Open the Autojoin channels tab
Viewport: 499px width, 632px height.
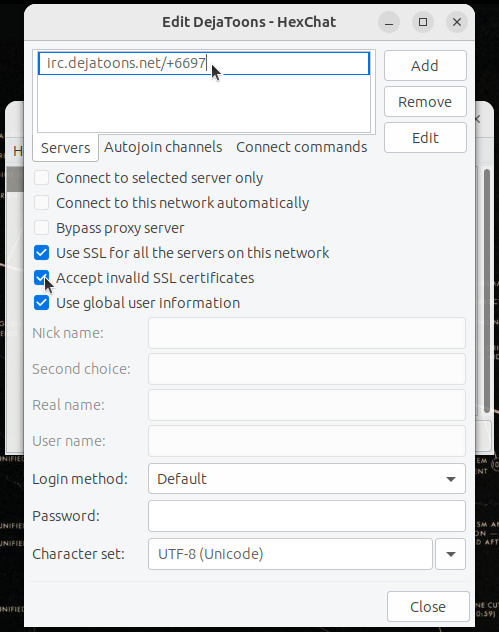click(x=163, y=147)
